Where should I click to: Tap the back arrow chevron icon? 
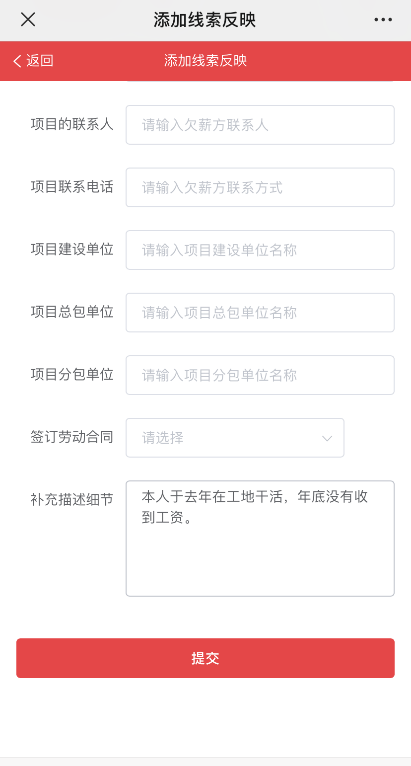(17, 61)
